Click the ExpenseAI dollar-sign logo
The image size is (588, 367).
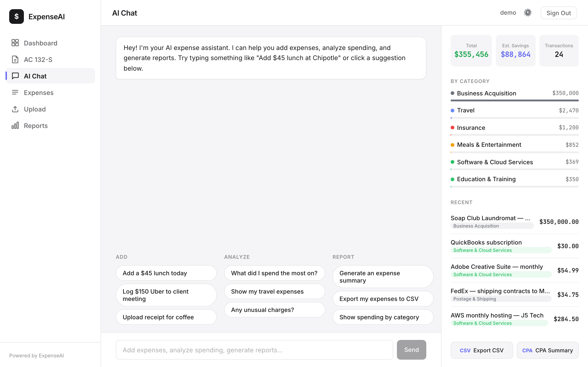pos(16,16)
